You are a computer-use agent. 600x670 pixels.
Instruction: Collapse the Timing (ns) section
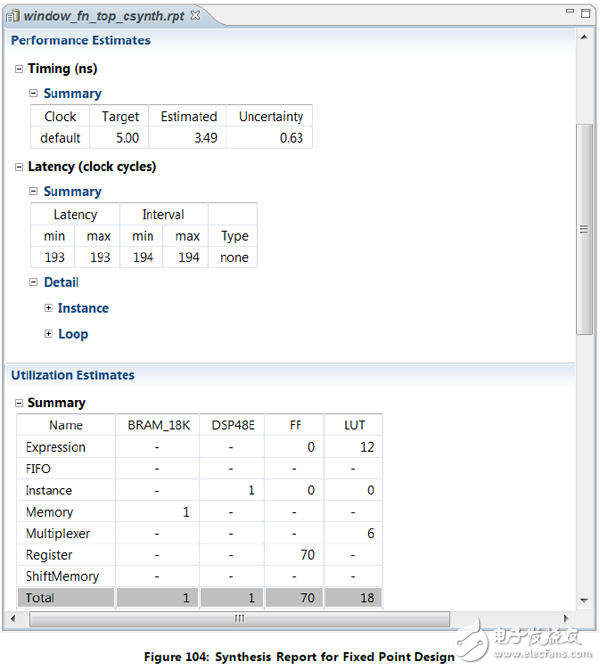coord(19,69)
